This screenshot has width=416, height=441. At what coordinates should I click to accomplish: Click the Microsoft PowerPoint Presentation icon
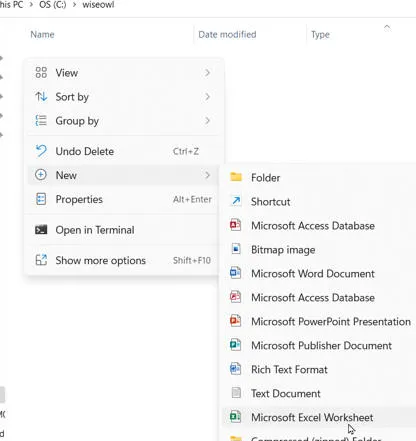tap(236, 321)
